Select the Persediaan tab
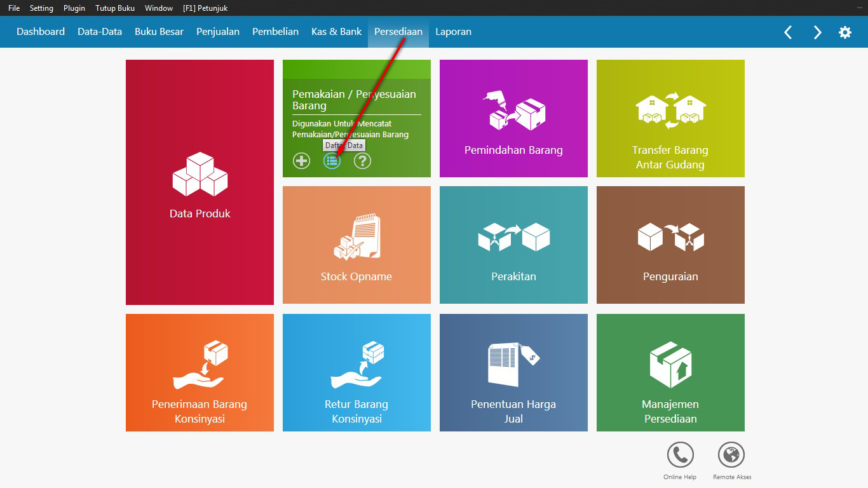 pyautogui.click(x=398, y=32)
